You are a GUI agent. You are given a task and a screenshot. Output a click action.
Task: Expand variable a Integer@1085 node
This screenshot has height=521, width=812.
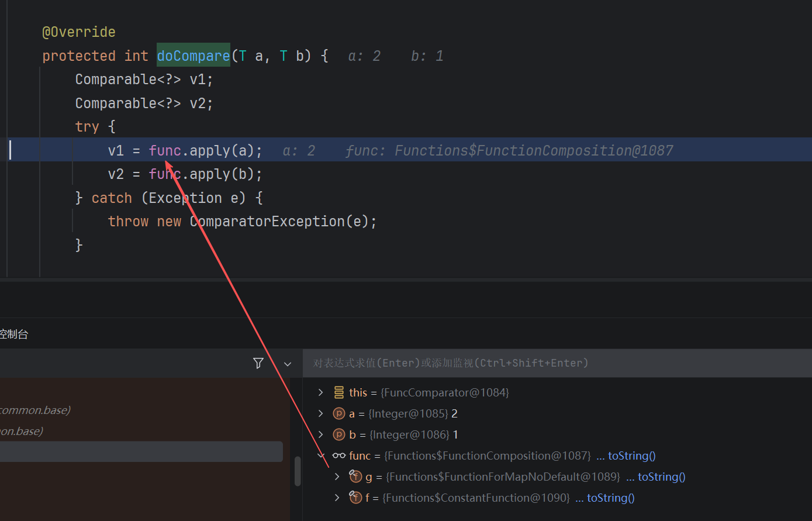click(320, 413)
